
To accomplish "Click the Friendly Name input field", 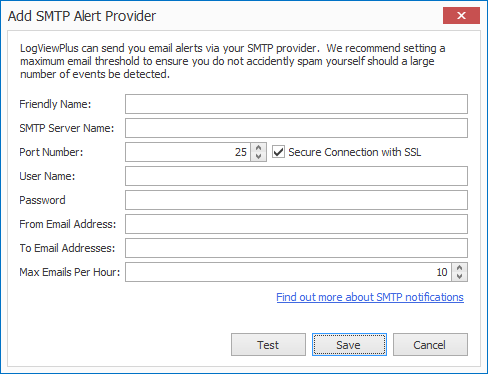I will pyautogui.click(x=296, y=104).
